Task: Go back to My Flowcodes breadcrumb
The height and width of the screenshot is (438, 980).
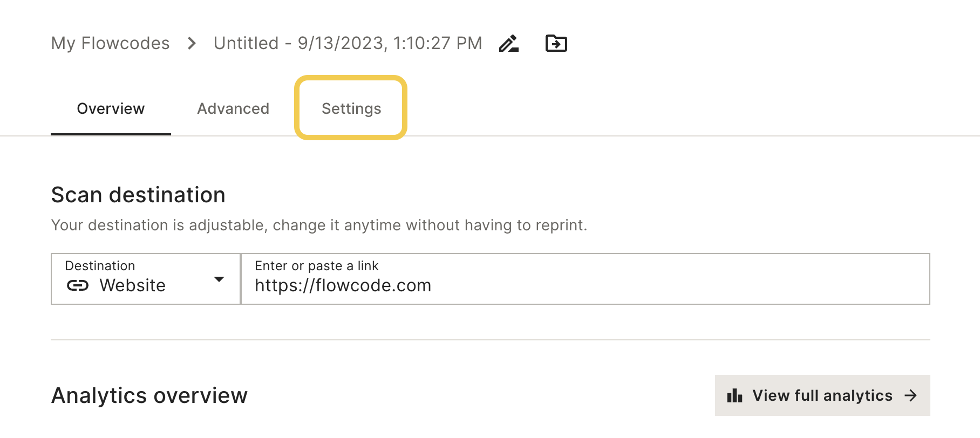Action: (111, 43)
